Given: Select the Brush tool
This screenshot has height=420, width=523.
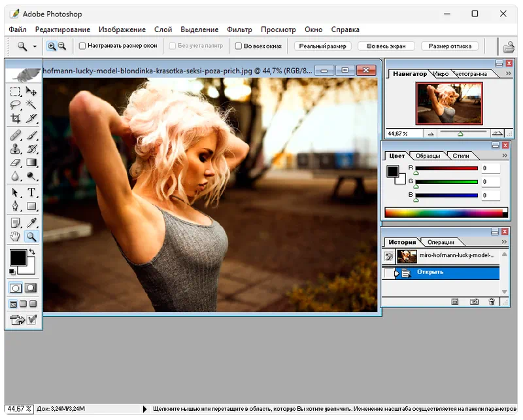Looking at the screenshot, I should coord(31,135).
